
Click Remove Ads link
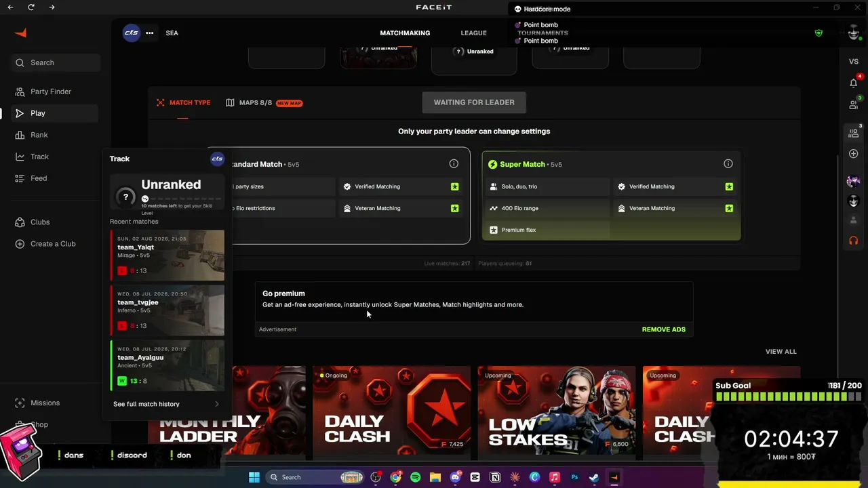click(664, 329)
